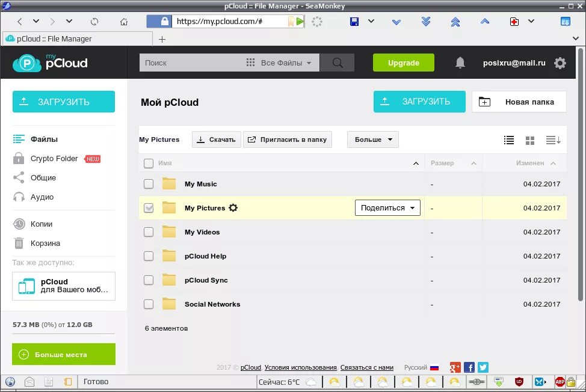
Task: Click the uBlock shield status bar icon
Action: click(519, 382)
